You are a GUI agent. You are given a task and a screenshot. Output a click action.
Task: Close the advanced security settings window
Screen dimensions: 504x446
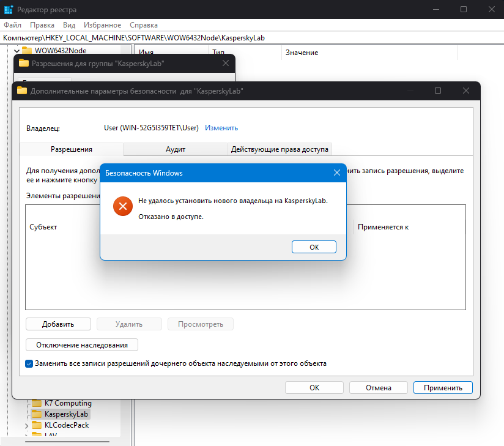465,91
